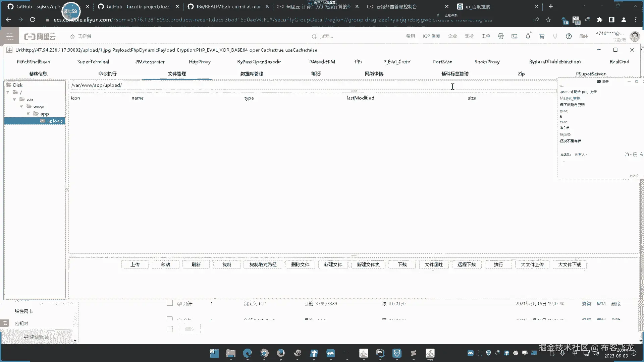Tick the bottom select-all checkbox
The width and height of the screenshot is (644, 362).
click(170, 329)
